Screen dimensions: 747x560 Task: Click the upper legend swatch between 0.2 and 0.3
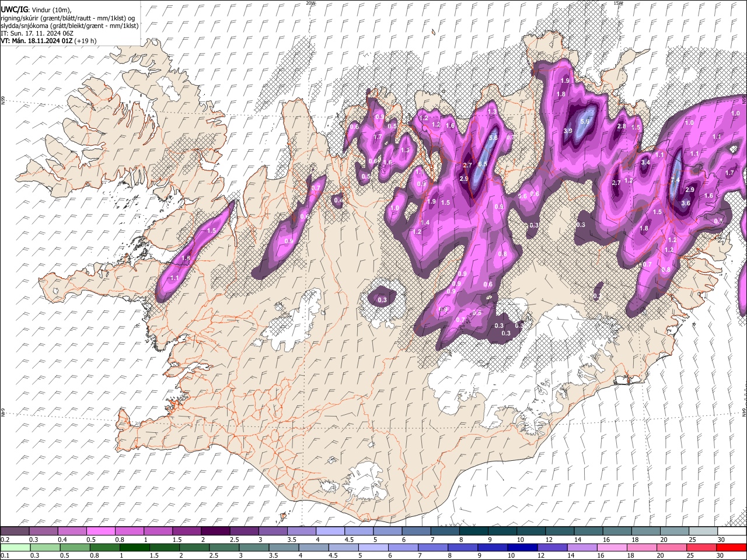(15, 531)
